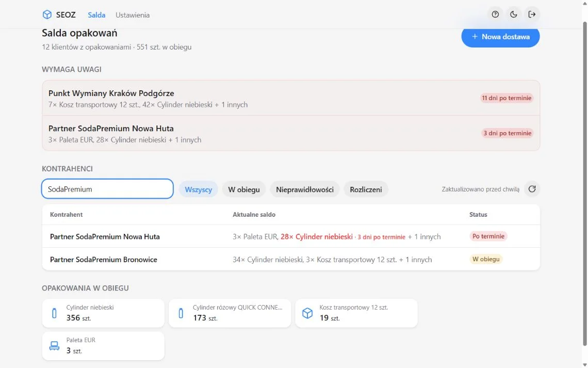The height and width of the screenshot is (368, 588).
Task: Open the Cylinder niebieski 356 szt. card
Action: [x=103, y=313]
